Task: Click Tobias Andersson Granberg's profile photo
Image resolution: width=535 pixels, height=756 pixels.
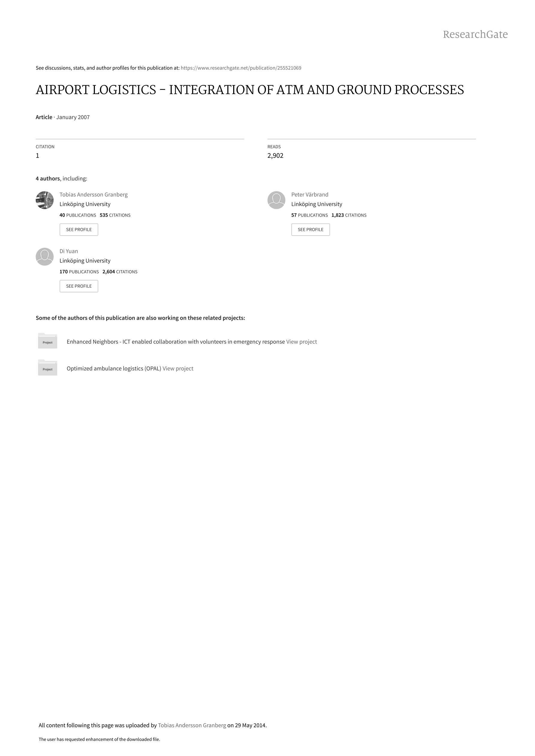Action: click(44, 200)
